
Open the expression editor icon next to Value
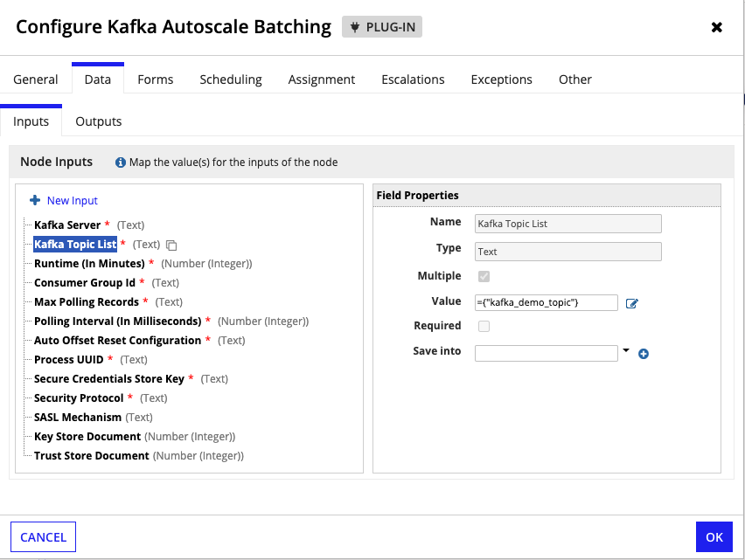click(x=632, y=303)
